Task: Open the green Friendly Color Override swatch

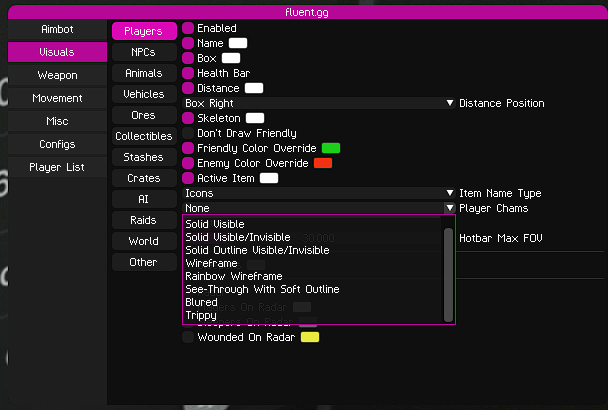Action: click(330, 148)
